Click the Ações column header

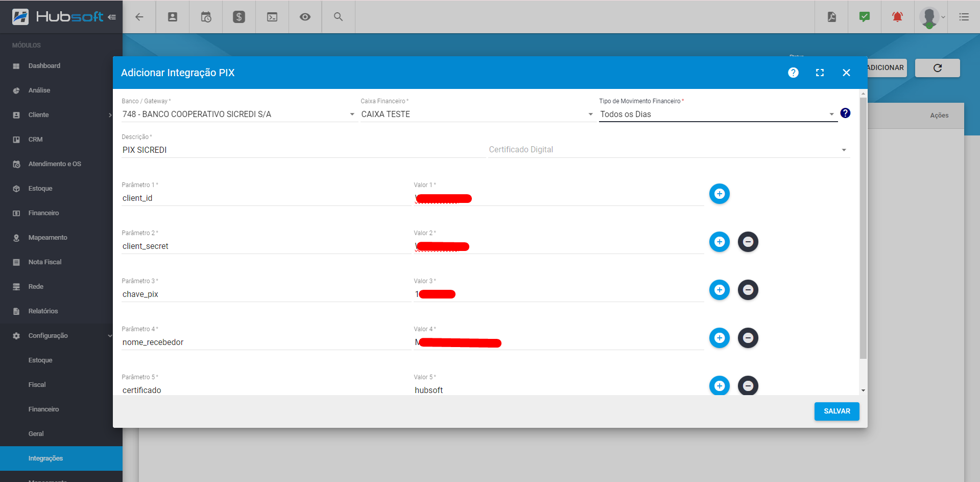939,116
